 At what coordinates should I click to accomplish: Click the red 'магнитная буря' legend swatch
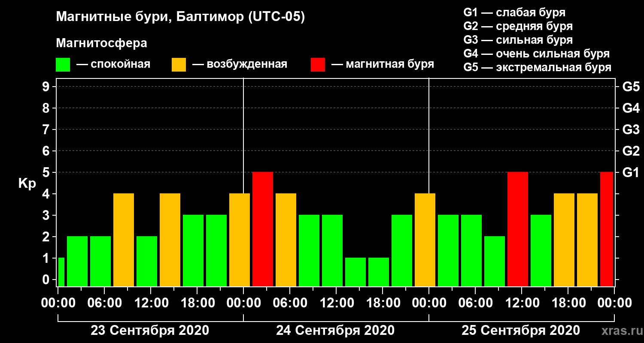coord(318,65)
